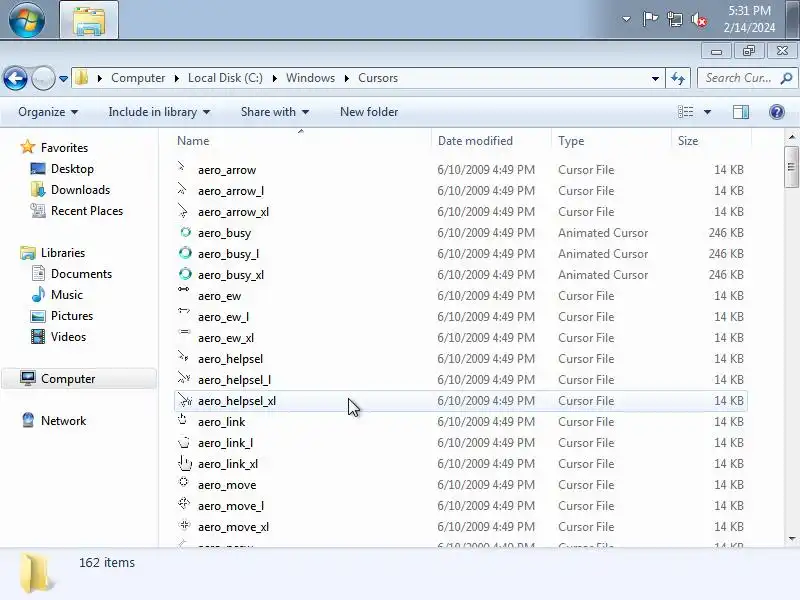Open Downloads in Favorites
Image resolution: width=800 pixels, height=600 pixels.
[x=80, y=190]
